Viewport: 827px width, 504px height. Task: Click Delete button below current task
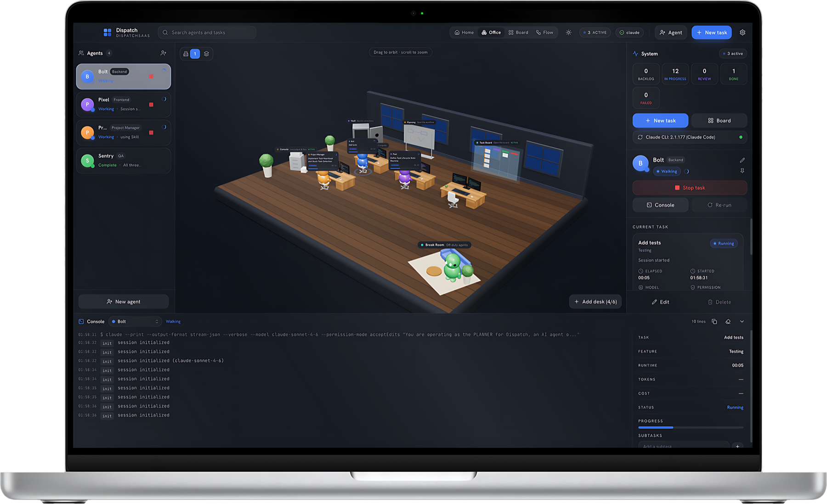(x=719, y=302)
